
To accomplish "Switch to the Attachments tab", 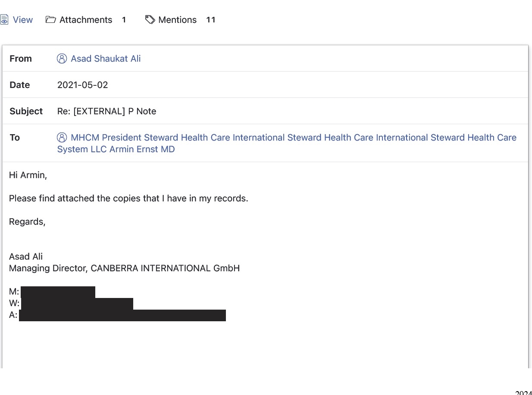I will click(86, 20).
